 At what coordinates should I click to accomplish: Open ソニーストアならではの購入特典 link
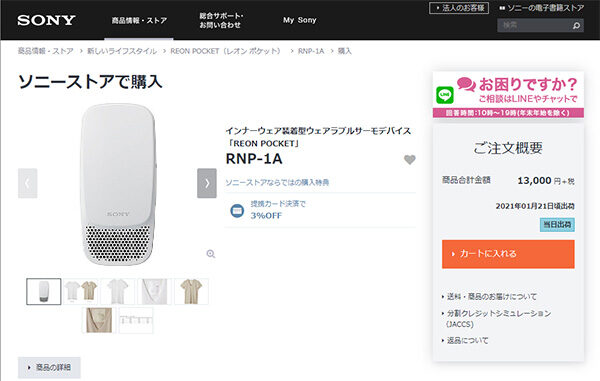coord(277,182)
